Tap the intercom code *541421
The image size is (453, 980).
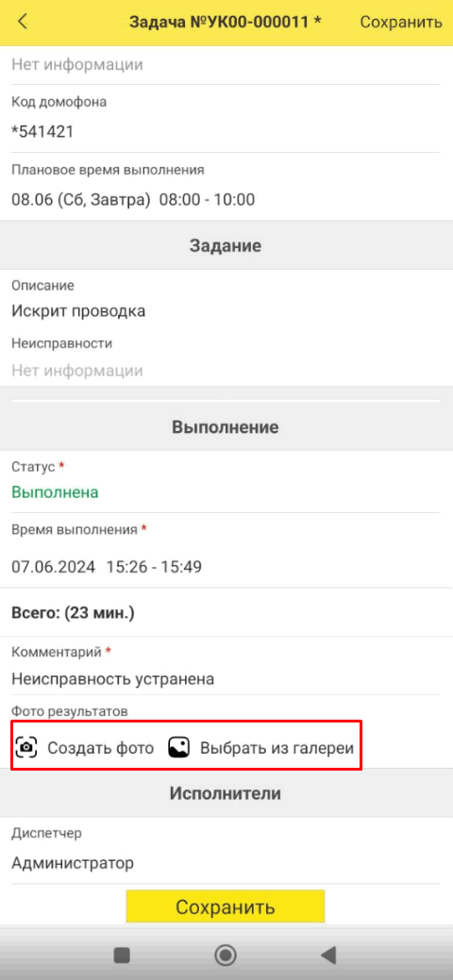coord(42,131)
